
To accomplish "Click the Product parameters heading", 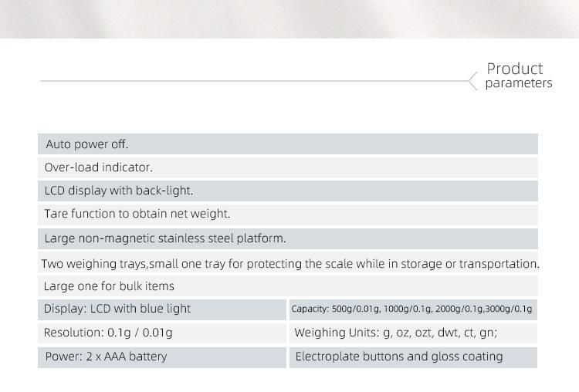I will 519,76.
